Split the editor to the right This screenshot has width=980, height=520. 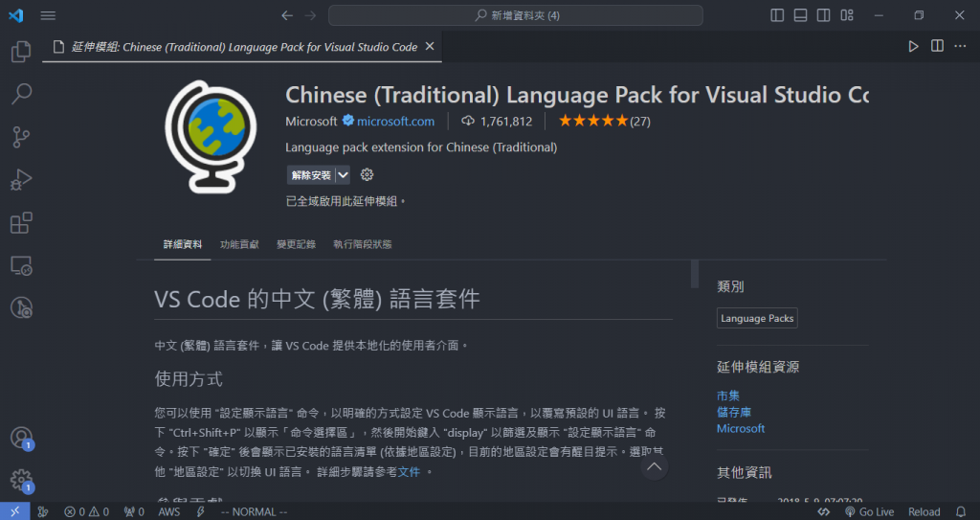point(937,46)
